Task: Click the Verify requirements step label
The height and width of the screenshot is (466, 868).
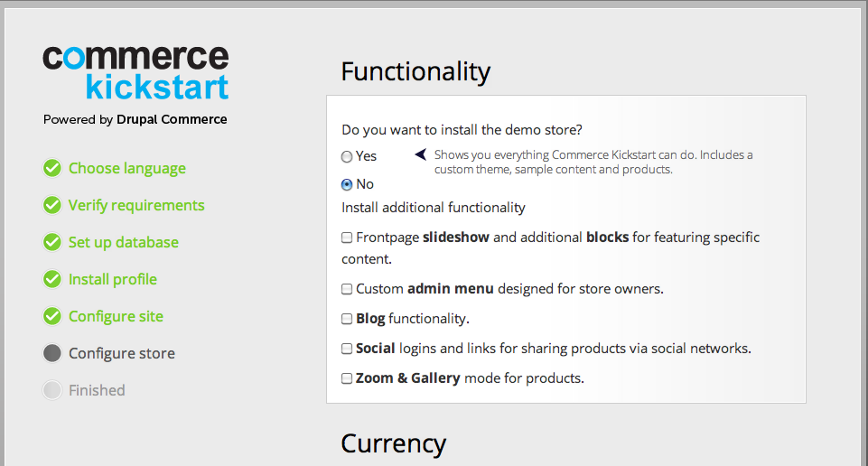Action: click(136, 205)
